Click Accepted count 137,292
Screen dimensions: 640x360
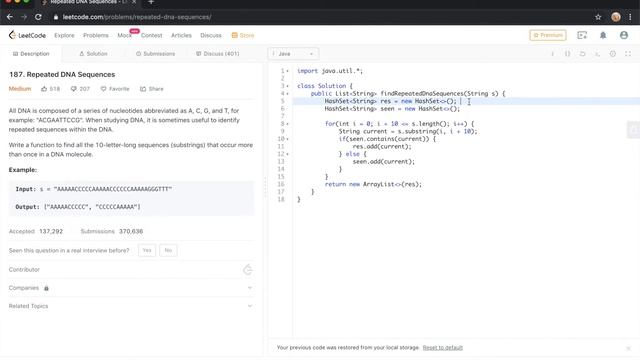[x=51, y=231]
